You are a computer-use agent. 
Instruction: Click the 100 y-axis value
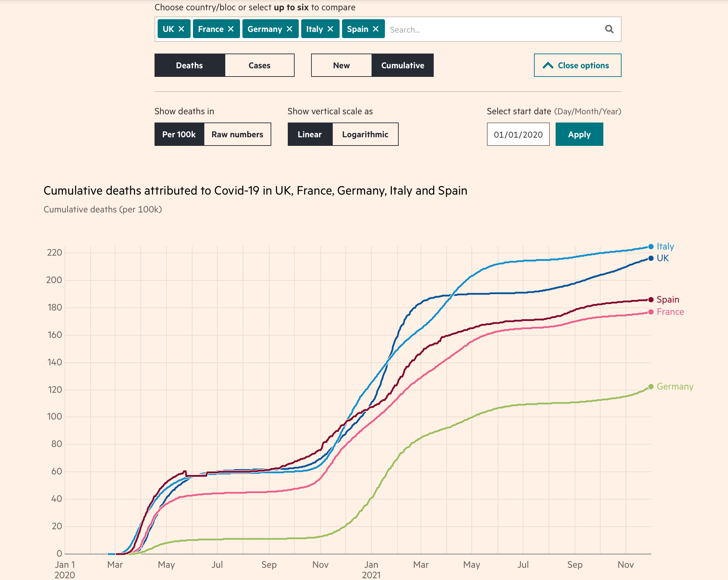[54, 417]
